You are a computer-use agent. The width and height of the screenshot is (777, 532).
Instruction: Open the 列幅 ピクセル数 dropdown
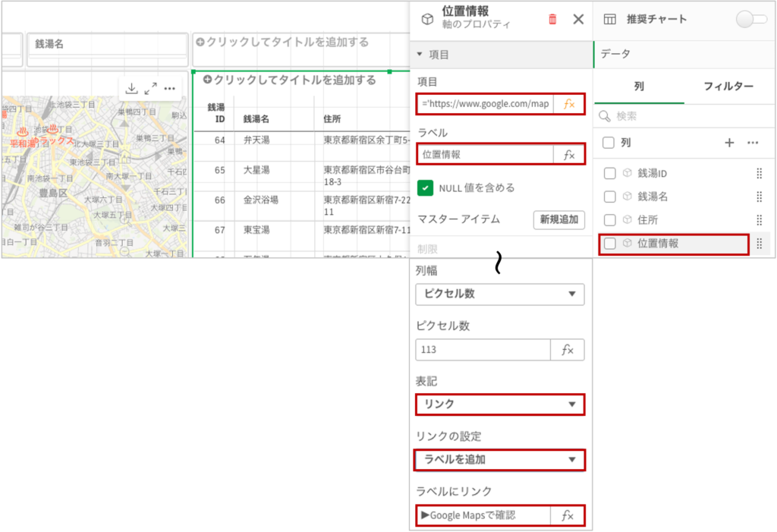[x=500, y=294]
